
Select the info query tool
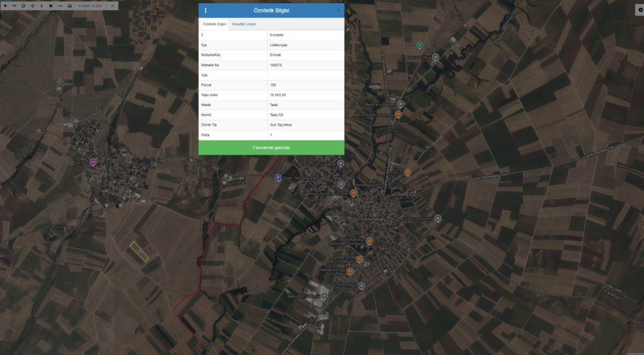click(x=41, y=5)
